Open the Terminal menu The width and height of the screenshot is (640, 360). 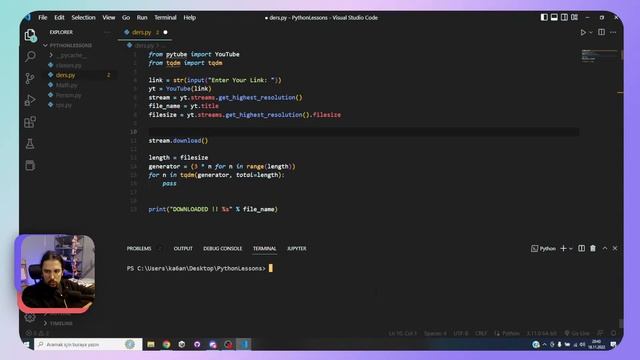(165, 18)
